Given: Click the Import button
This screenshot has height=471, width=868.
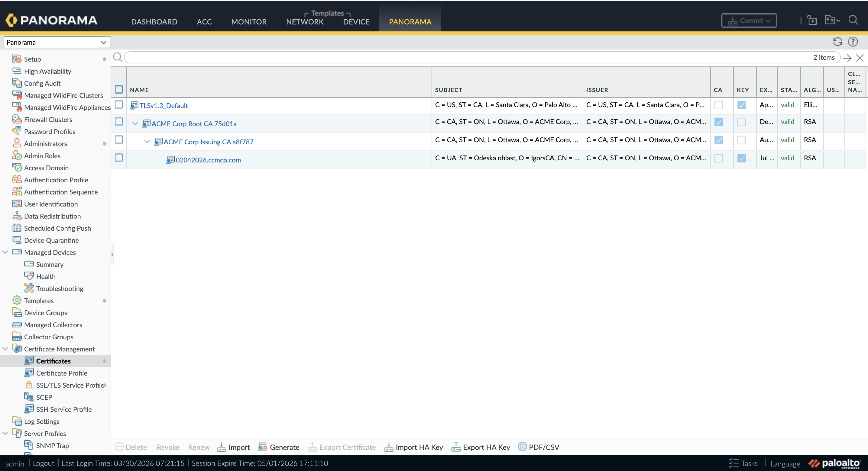Looking at the screenshot, I should pyautogui.click(x=234, y=447).
